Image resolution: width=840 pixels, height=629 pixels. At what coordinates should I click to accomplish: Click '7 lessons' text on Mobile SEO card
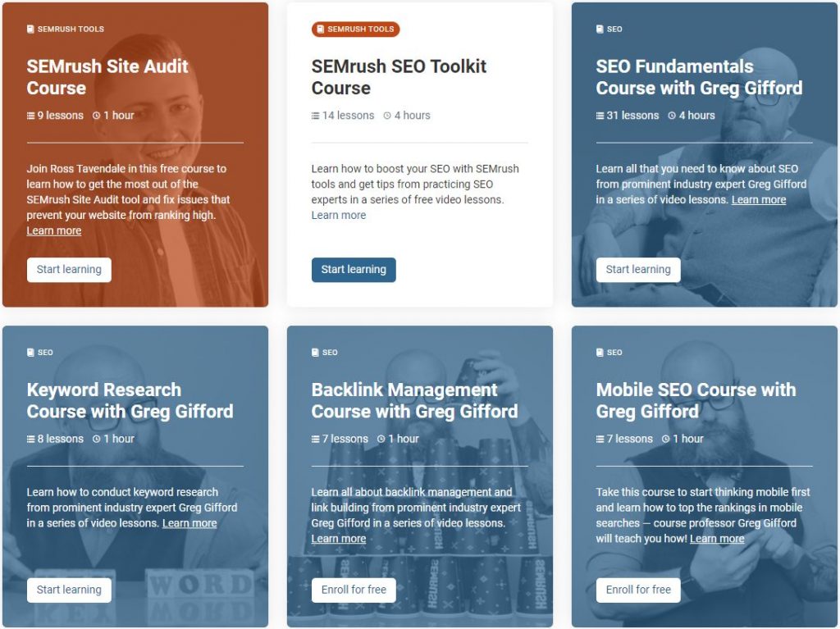click(x=629, y=439)
